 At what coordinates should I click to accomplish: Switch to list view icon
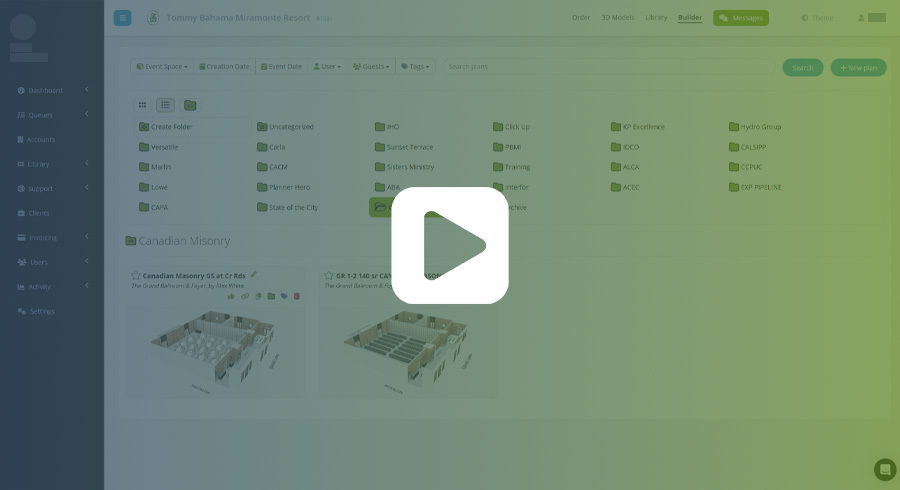pyautogui.click(x=165, y=104)
